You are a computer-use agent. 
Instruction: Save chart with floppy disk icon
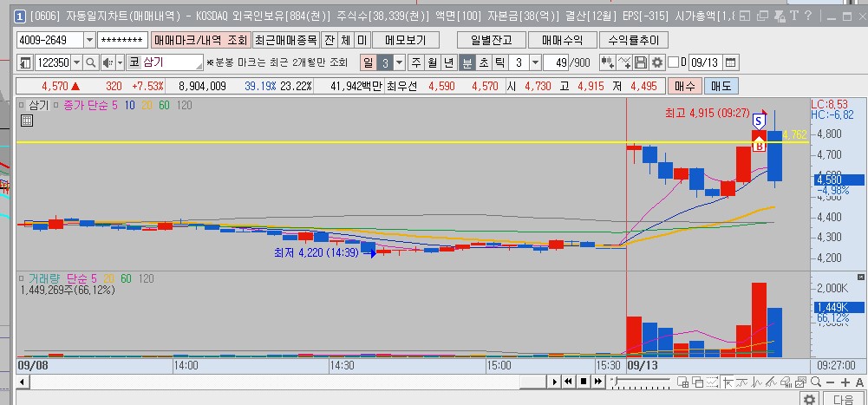641,62
